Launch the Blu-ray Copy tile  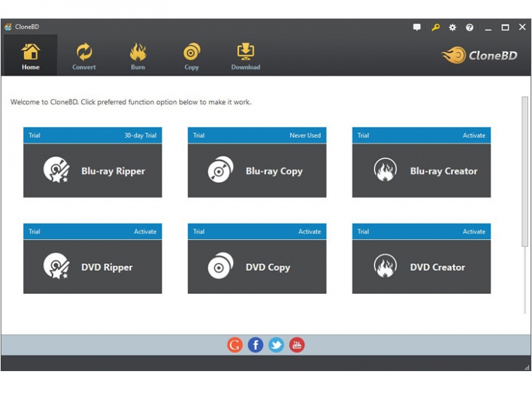coord(257,171)
